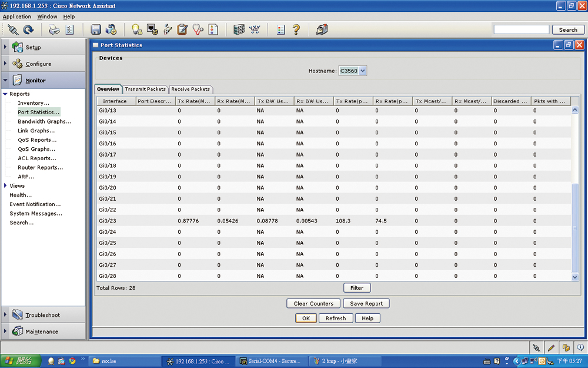
Task: Open the rex.lee folder taskbar button
Action: pyautogui.click(x=125, y=362)
